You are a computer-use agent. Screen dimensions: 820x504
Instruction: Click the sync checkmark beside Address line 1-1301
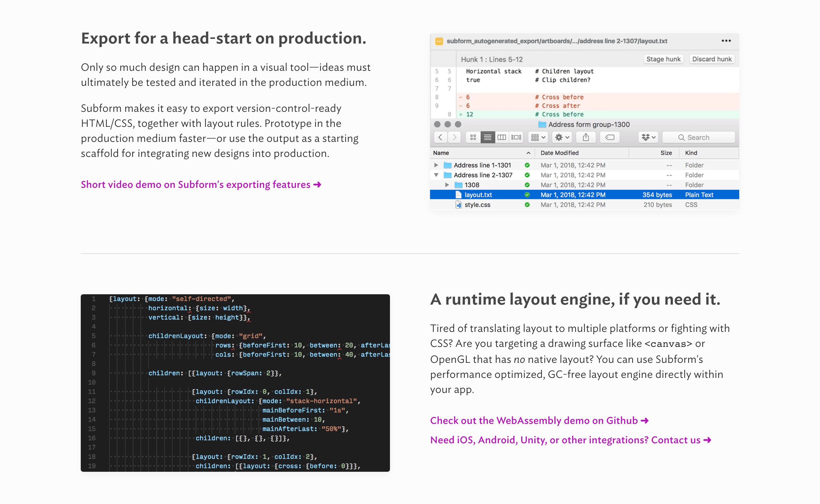click(x=527, y=165)
